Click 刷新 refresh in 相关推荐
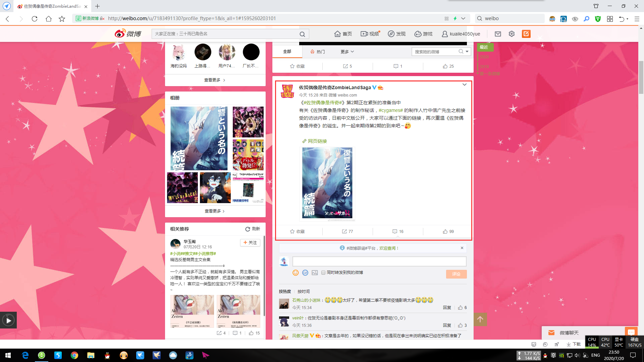The height and width of the screenshot is (362, 644). coord(253,229)
